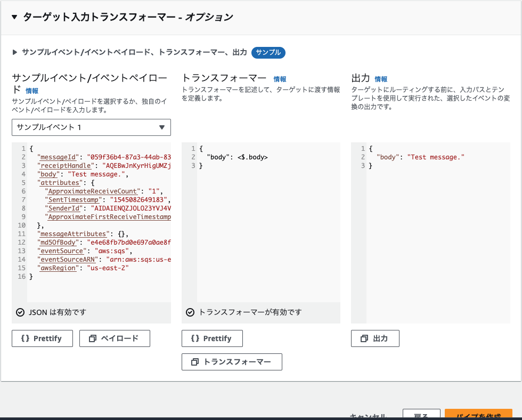Expand the サンプルイベント/イベントペイロード、トランスフォーマー、出力 section
This screenshot has width=522, height=420.
[x=15, y=52]
